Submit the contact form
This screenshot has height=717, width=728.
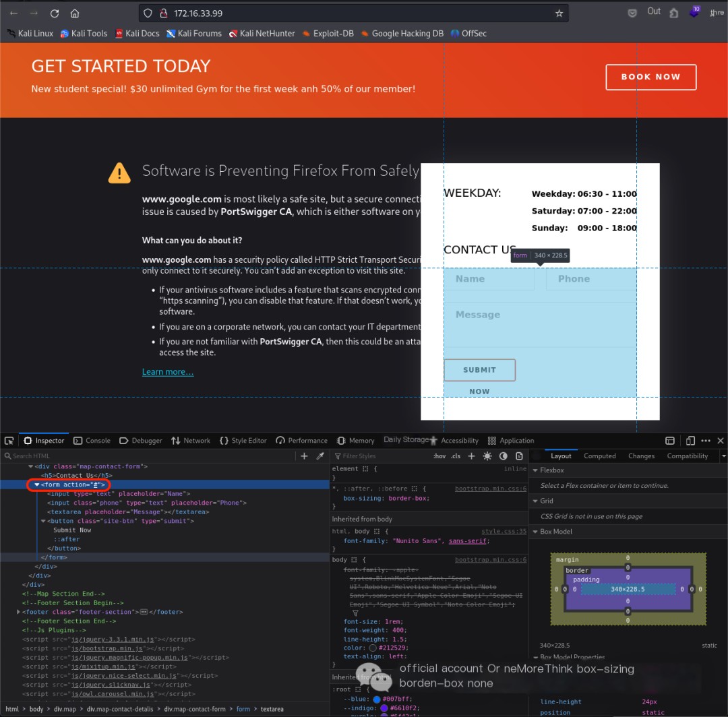[480, 370]
